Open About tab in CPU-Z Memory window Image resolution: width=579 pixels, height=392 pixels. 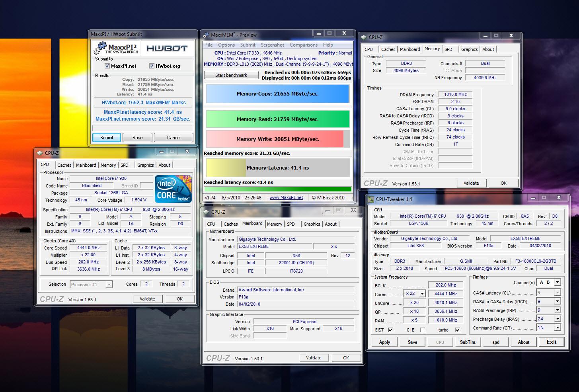[x=488, y=49]
